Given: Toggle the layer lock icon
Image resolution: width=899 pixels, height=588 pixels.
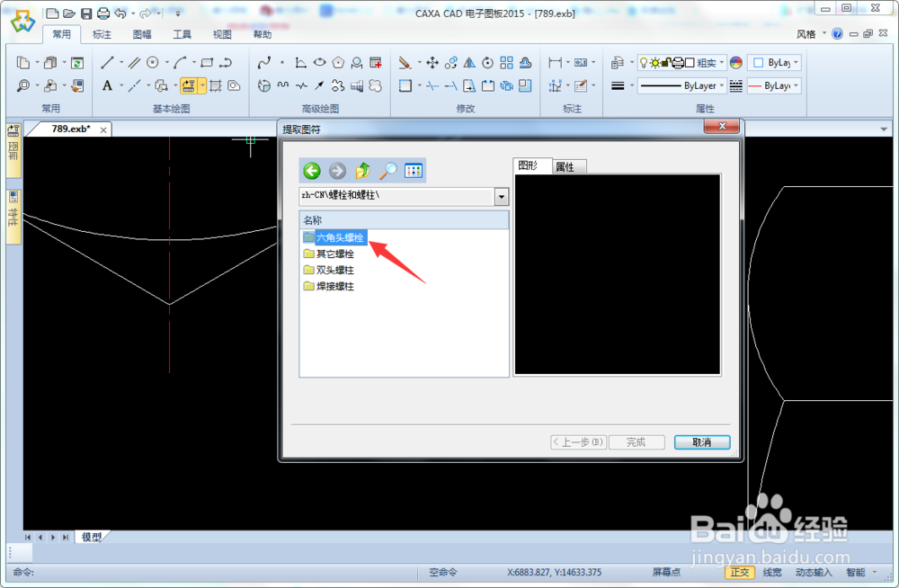Looking at the screenshot, I should 665,63.
